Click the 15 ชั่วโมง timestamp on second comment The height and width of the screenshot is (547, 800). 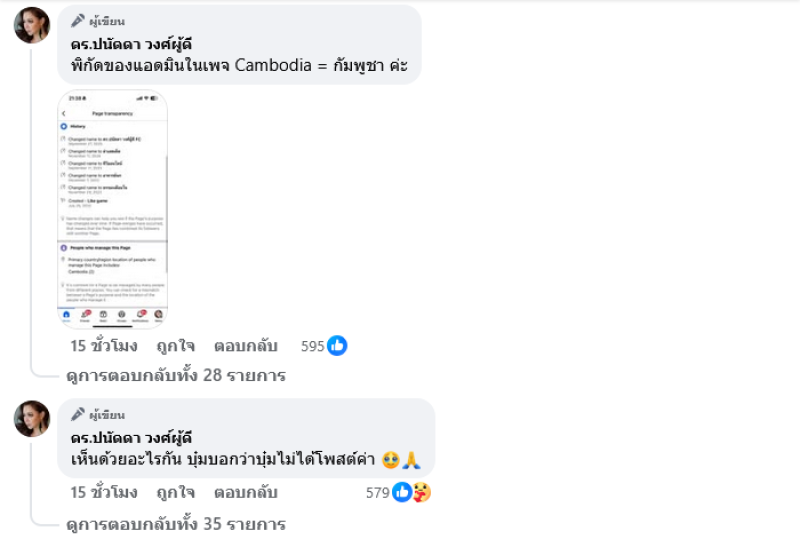click(x=104, y=492)
